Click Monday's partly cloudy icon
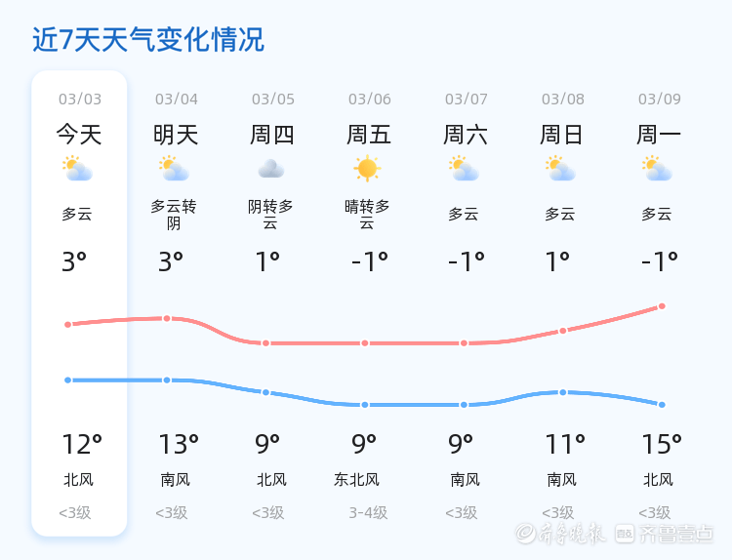 657,170
